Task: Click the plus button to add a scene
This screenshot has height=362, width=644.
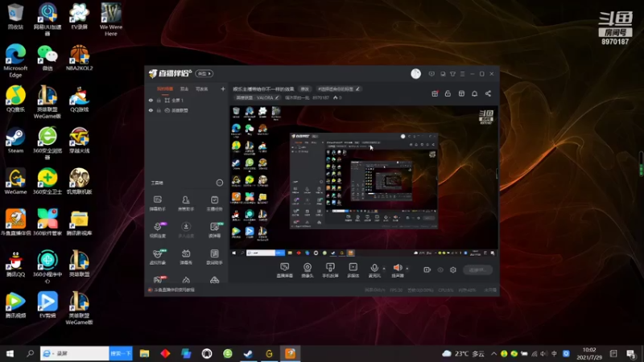Action: tap(223, 88)
